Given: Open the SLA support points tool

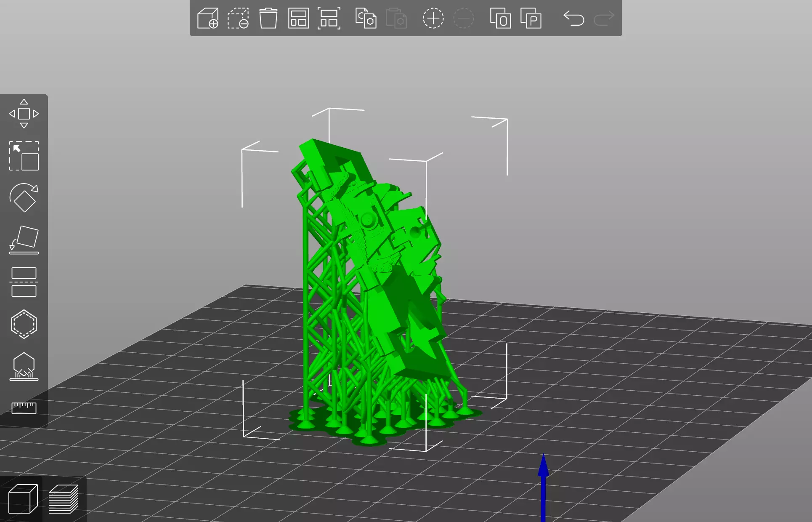Looking at the screenshot, I should [24, 366].
